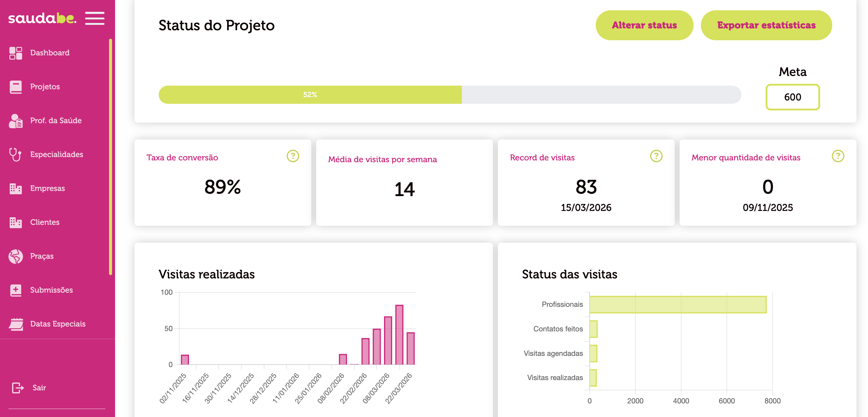Click the Submissões plus-book icon
The width and height of the screenshot is (868, 417).
(15, 290)
